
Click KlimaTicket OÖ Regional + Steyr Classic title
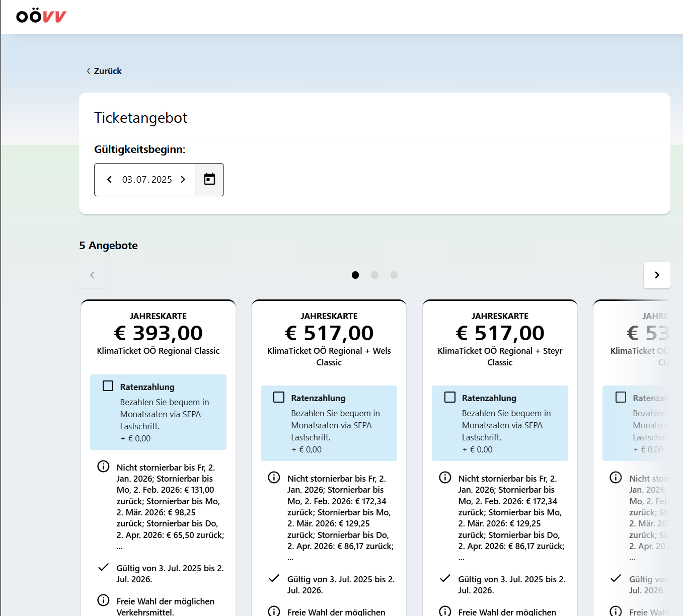click(500, 356)
